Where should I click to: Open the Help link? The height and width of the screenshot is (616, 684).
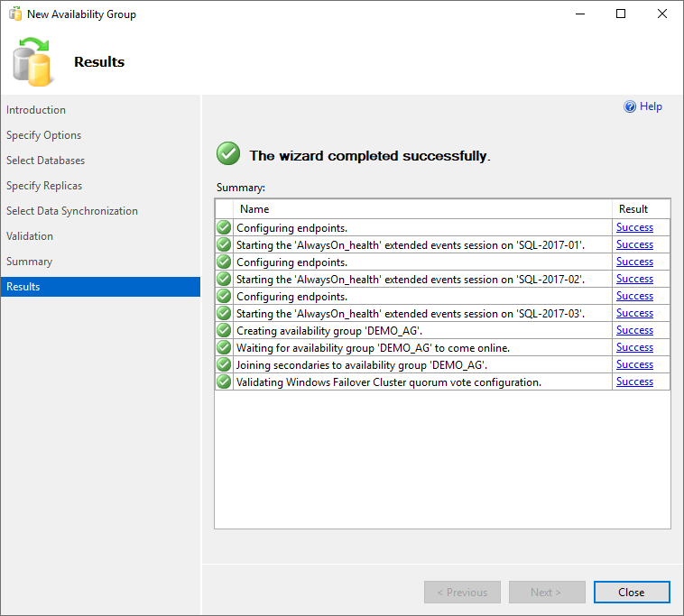tap(651, 106)
